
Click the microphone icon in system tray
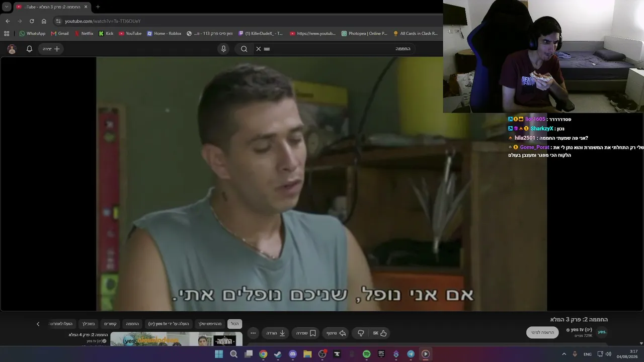[x=575, y=354]
